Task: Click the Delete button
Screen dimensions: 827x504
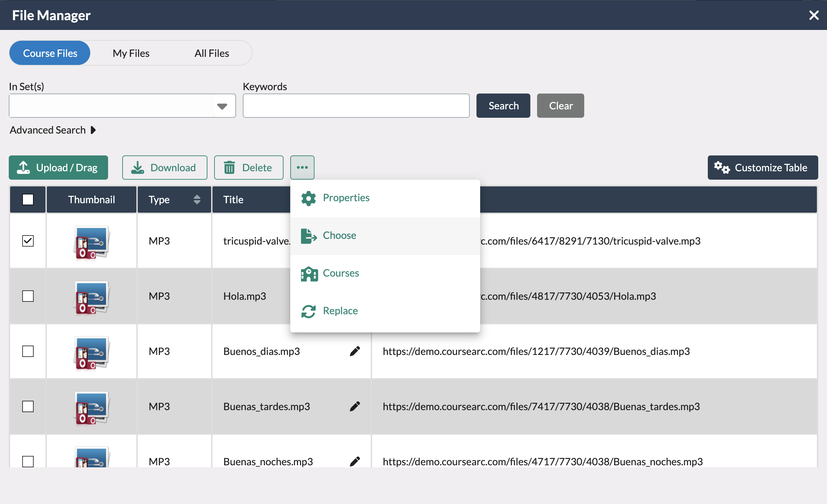Action: coord(249,167)
